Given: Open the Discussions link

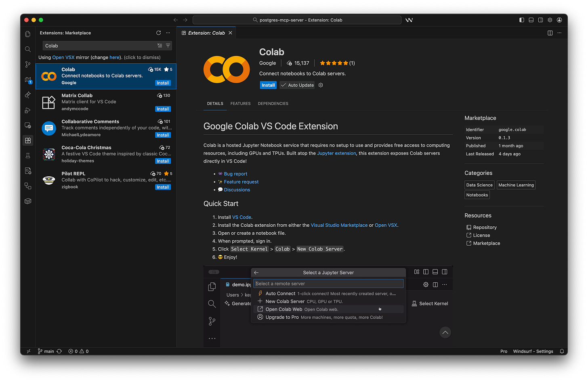Looking at the screenshot, I should 237,190.
